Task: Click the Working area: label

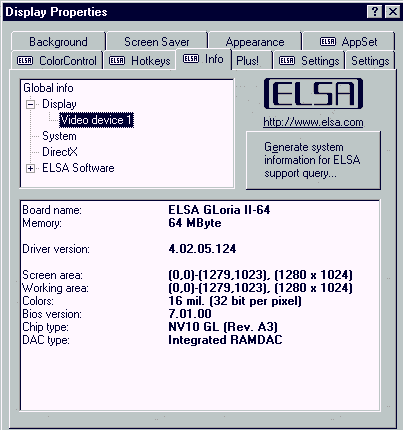Action: tap(55, 288)
